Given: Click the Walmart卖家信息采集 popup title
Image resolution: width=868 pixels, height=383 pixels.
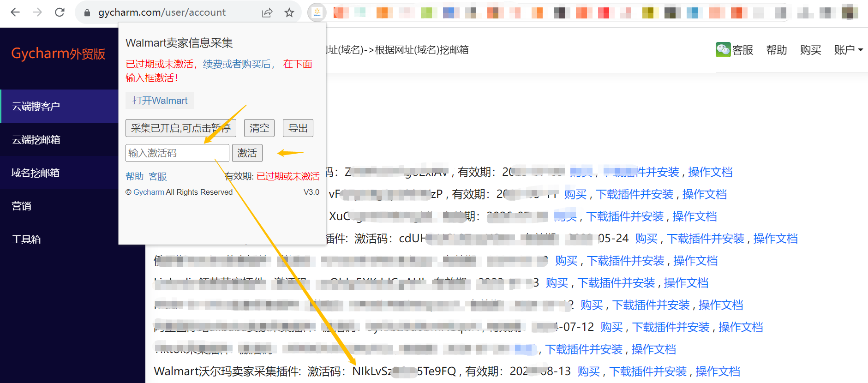Looking at the screenshot, I should coord(179,43).
